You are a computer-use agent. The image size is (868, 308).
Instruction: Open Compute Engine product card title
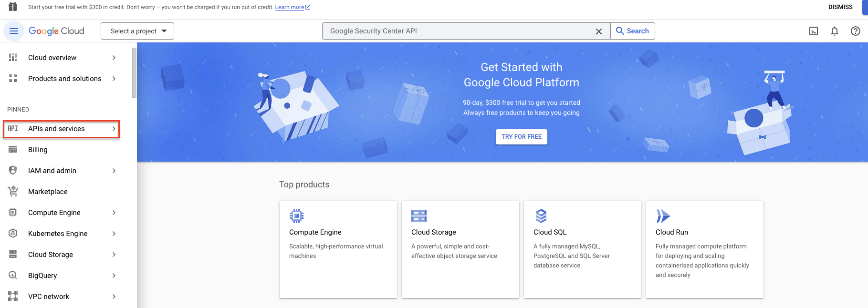click(x=315, y=232)
